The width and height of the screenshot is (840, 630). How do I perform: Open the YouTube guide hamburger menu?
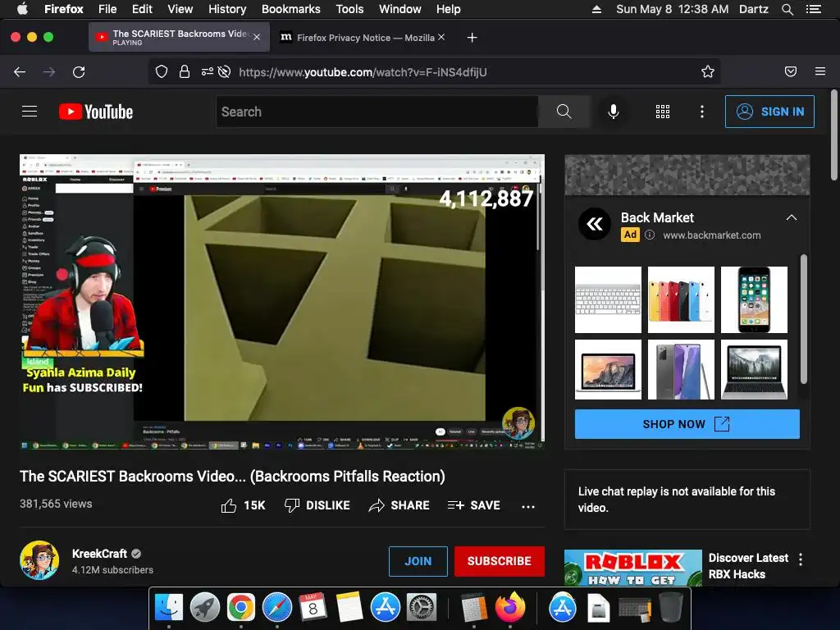pos(30,112)
